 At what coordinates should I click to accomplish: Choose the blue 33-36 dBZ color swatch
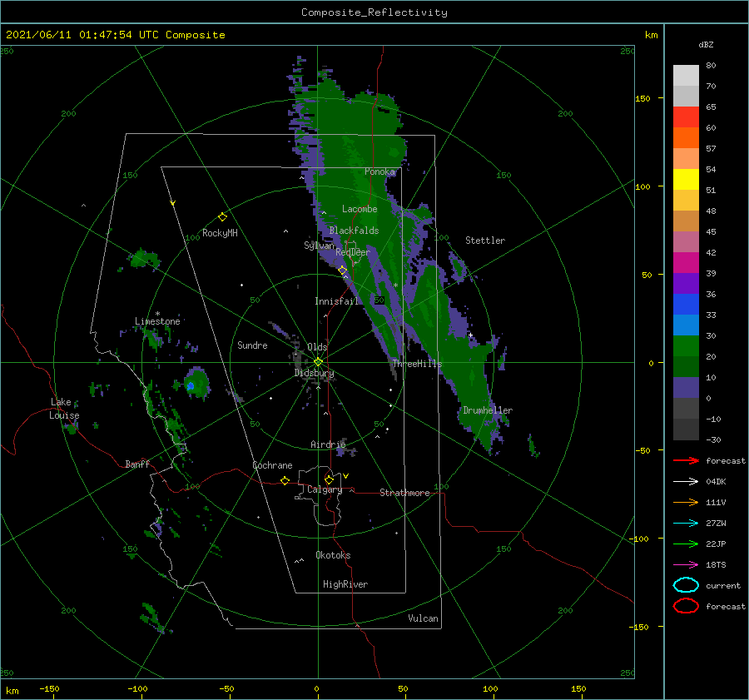[686, 305]
